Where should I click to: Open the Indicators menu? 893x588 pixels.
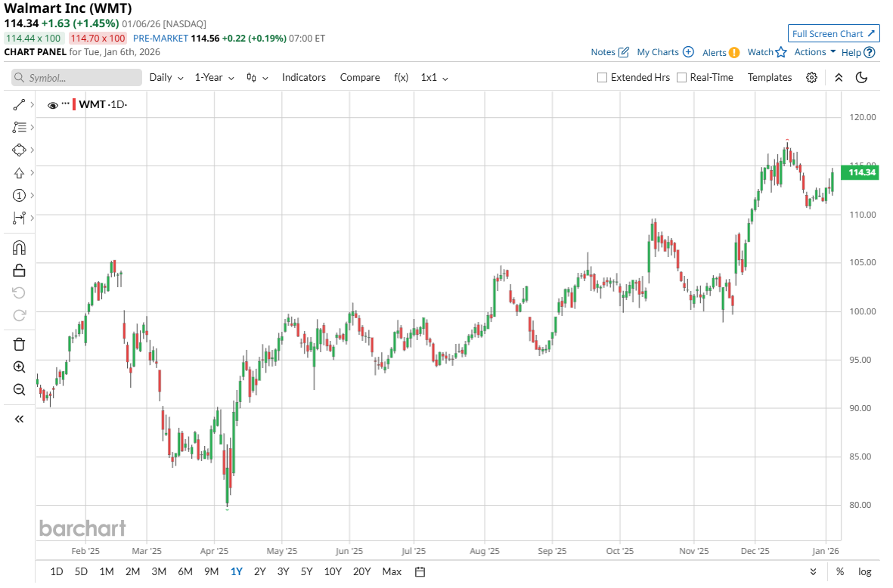[304, 77]
